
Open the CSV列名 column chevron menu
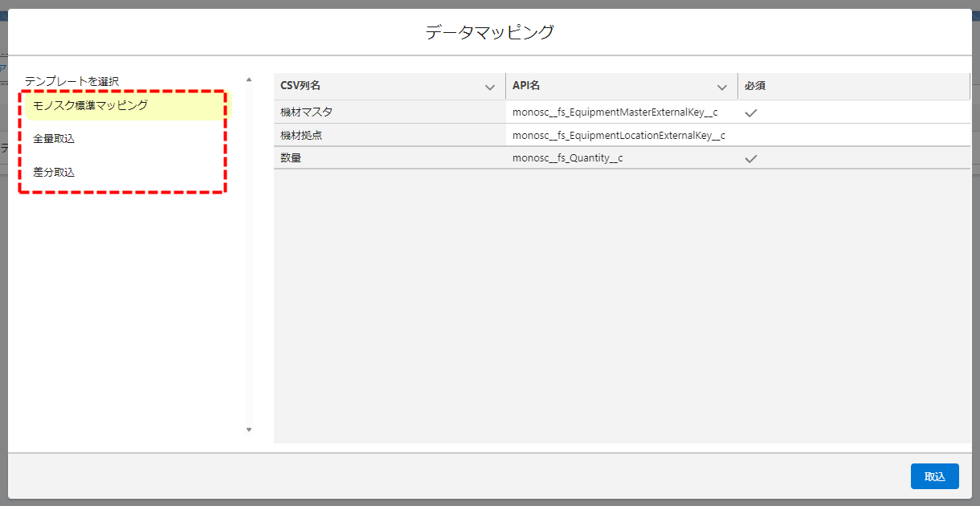tap(490, 87)
